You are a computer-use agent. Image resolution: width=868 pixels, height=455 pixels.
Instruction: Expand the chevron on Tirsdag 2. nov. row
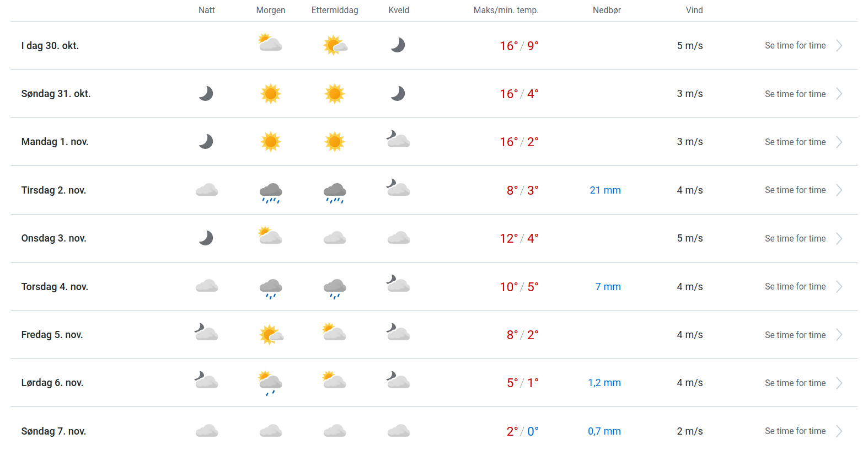coord(839,190)
